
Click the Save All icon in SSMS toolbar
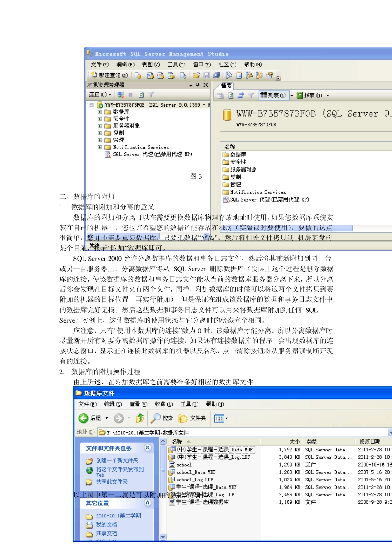(216, 76)
